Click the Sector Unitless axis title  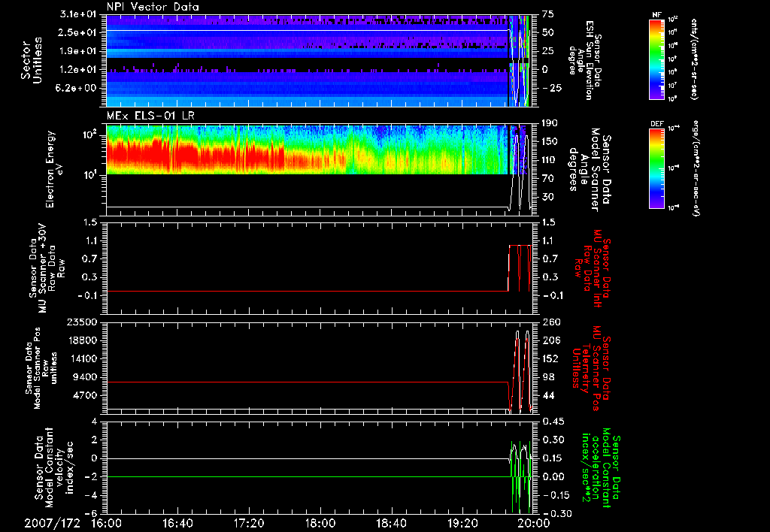[32, 60]
